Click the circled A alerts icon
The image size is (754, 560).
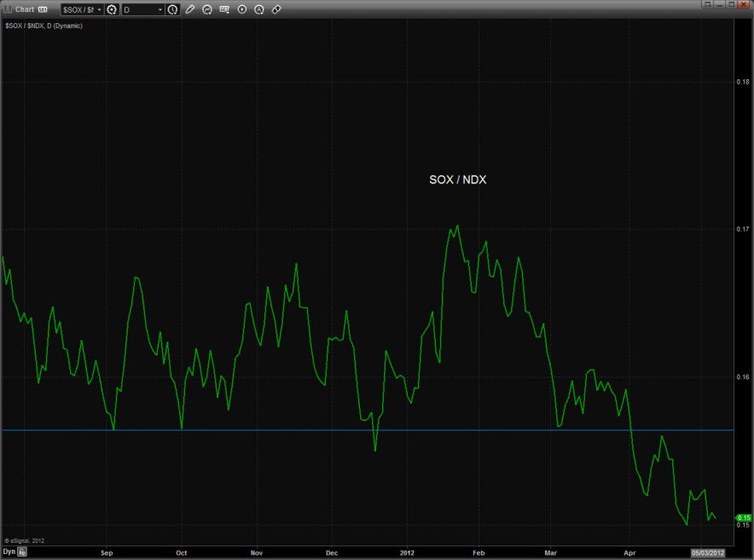click(259, 9)
